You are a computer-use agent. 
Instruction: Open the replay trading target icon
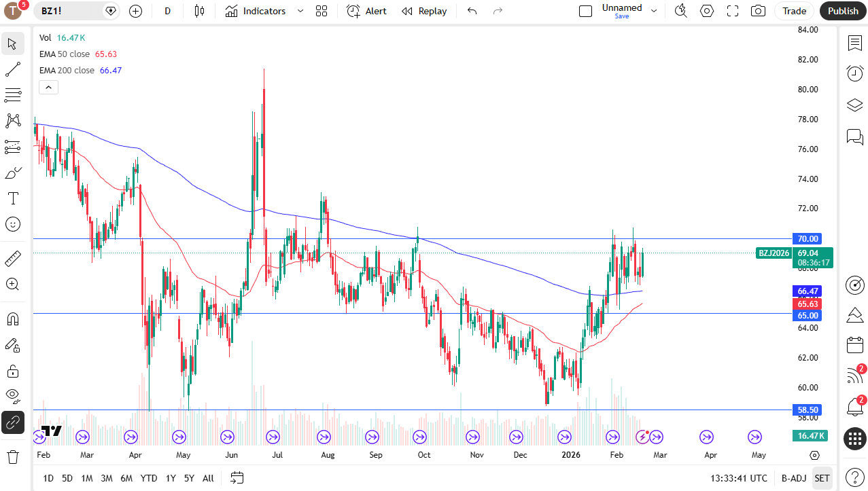pyautogui.click(x=854, y=285)
